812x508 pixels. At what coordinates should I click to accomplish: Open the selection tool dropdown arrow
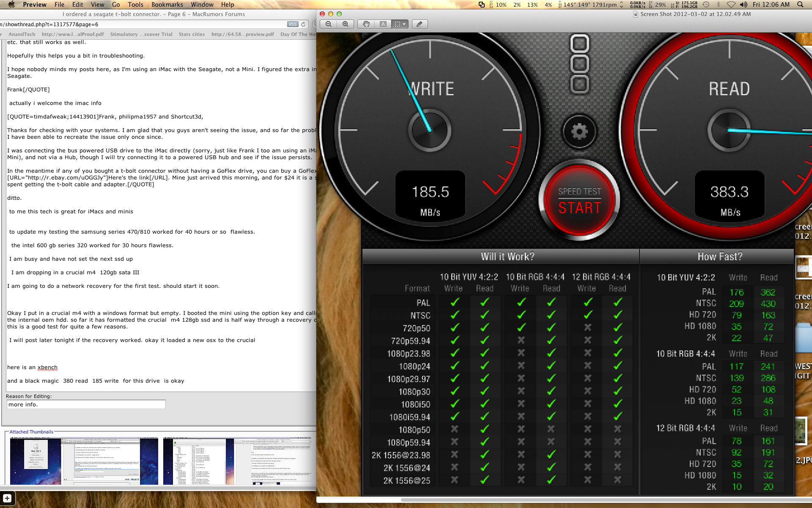click(x=405, y=24)
